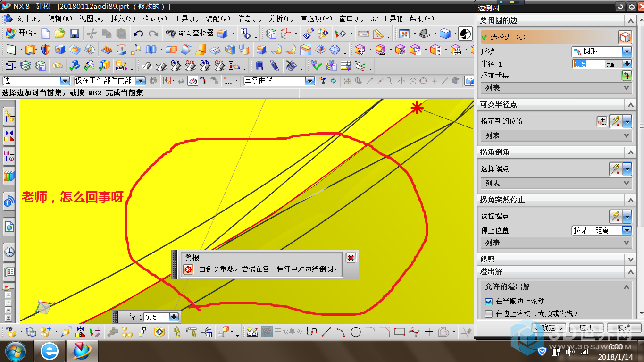
Task: Open the type filter dropdown showing 边
Action: [x=36, y=81]
